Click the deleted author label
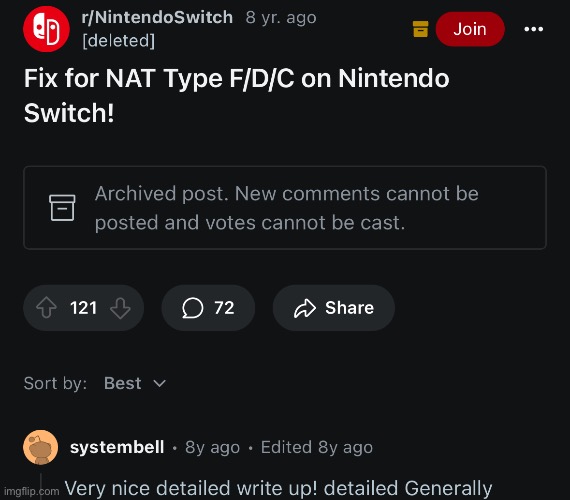Screen dimensions: 570x500 [119, 41]
